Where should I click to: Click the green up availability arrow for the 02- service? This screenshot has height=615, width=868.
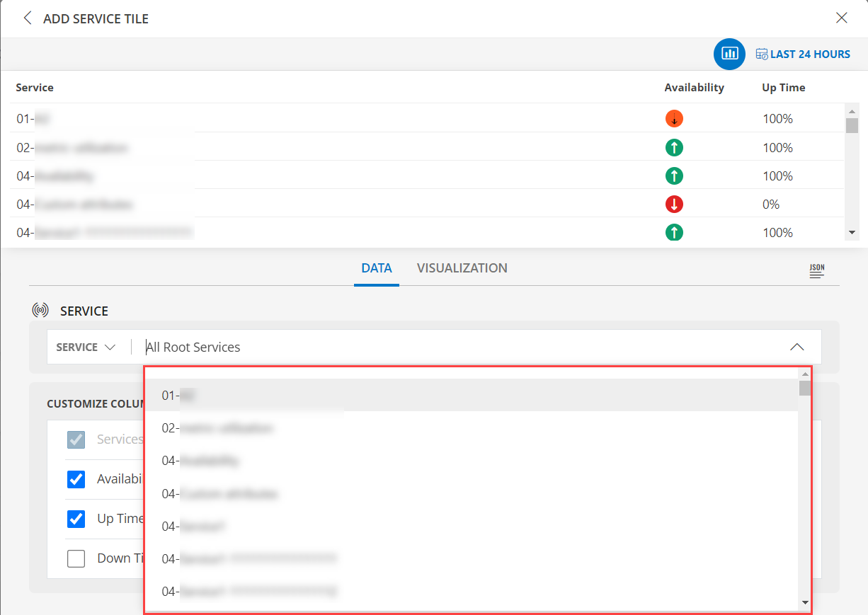674,147
